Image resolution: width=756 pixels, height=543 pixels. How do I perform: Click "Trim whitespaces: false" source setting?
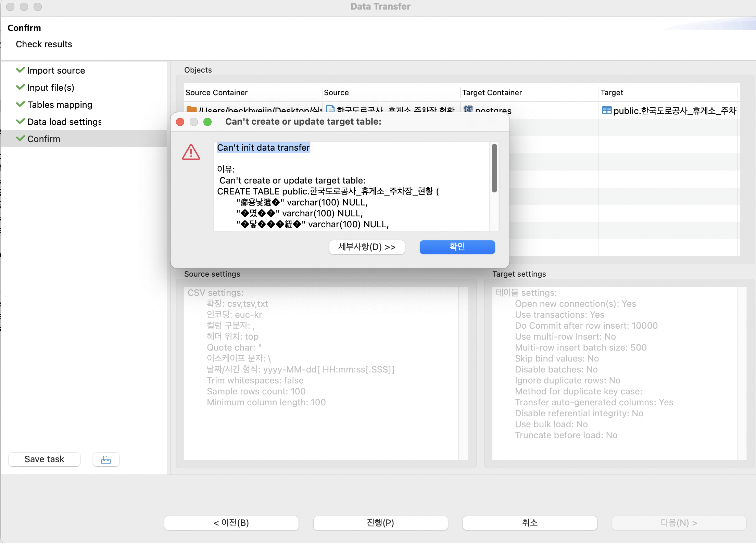pos(255,380)
